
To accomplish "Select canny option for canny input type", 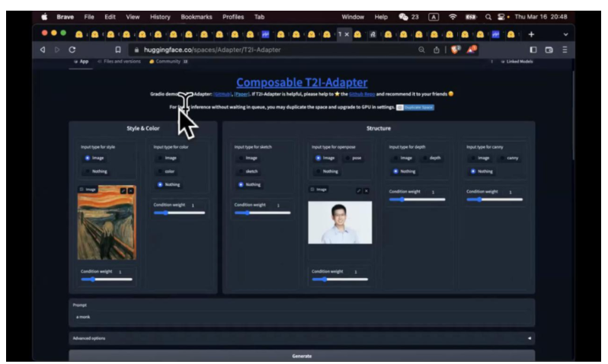I will 509,158.
